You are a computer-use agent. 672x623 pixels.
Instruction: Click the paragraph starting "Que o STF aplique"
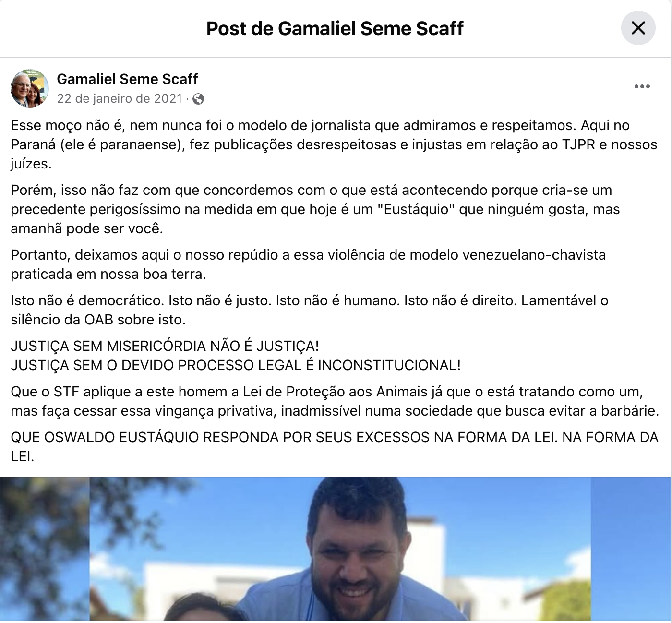point(335,401)
